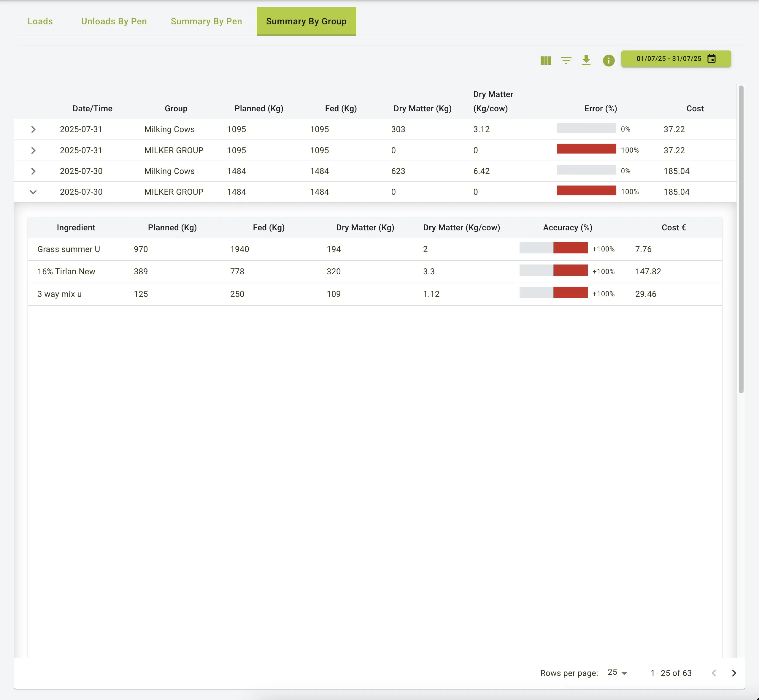Collapse 2025-07-30 MILKER GROUP row
This screenshot has width=759, height=700.
coord(33,192)
